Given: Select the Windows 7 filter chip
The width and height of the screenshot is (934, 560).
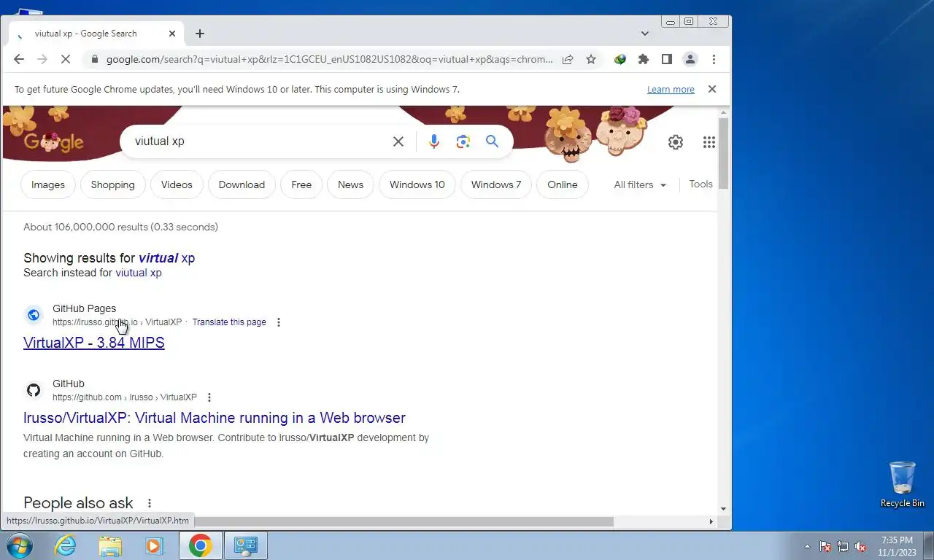Looking at the screenshot, I should click(x=496, y=184).
